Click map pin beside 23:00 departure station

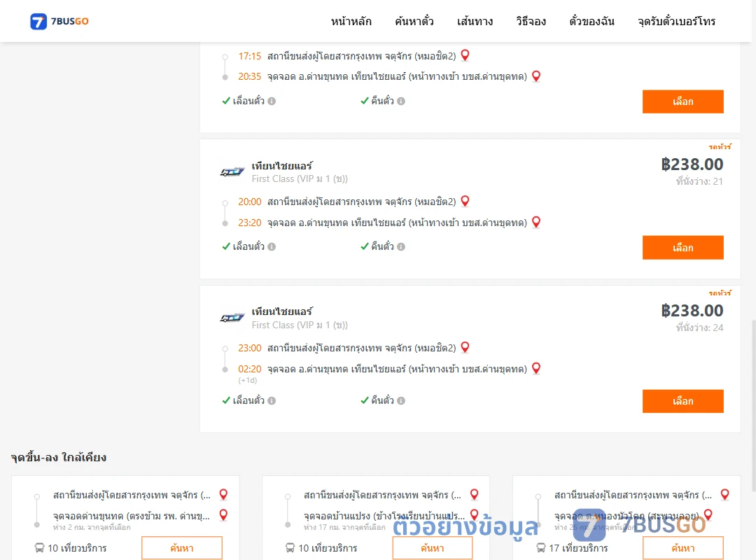[465, 347]
